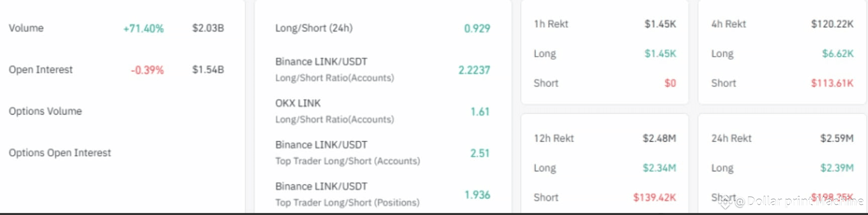Click the +71.40% volume change figure
This screenshot has height=215, width=868.
click(144, 29)
